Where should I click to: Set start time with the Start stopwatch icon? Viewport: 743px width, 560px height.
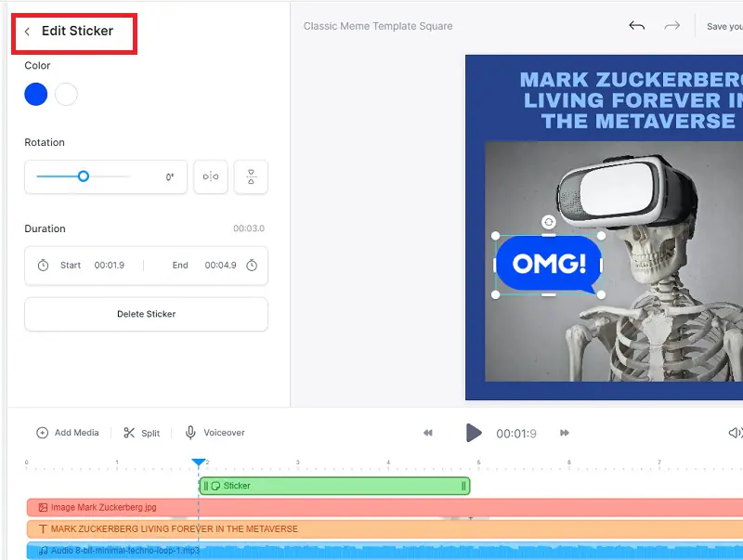click(x=43, y=266)
